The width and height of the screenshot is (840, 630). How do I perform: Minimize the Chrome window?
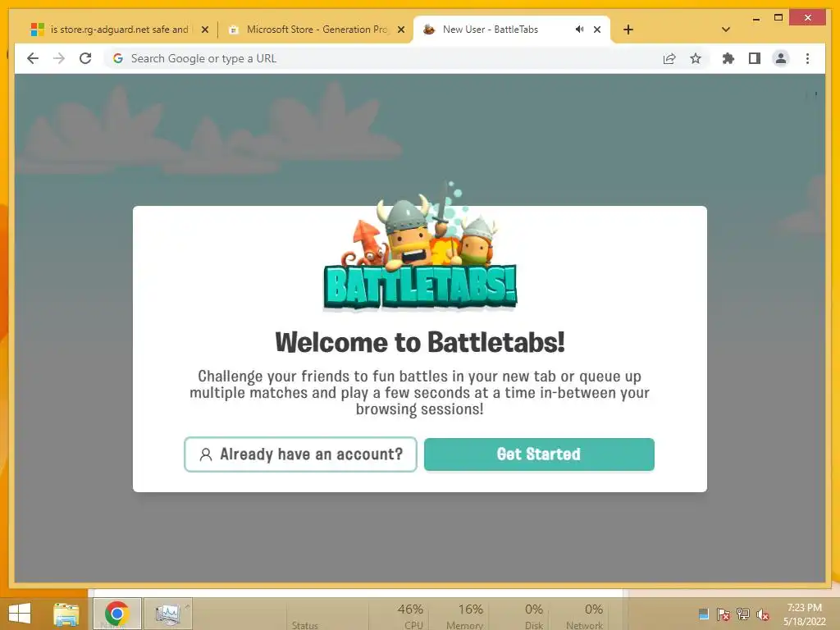pyautogui.click(x=756, y=18)
